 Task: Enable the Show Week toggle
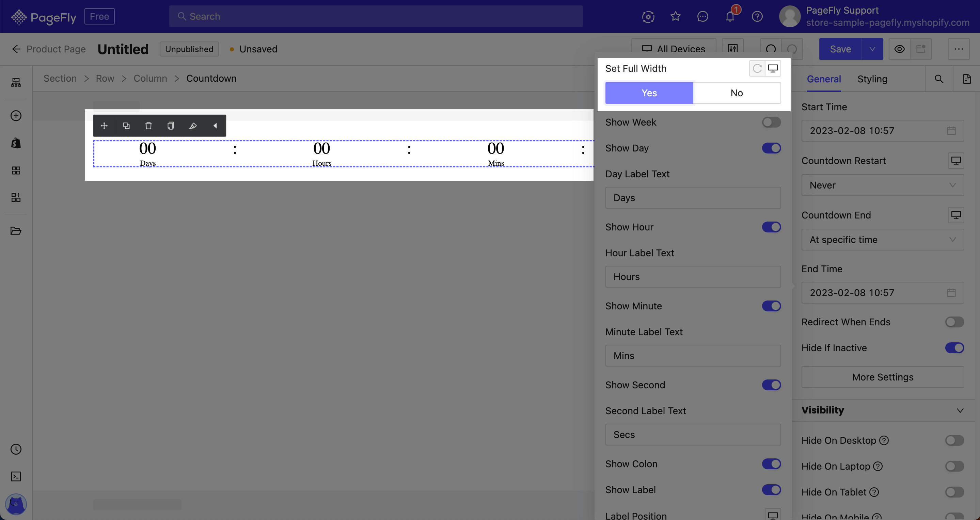click(771, 123)
